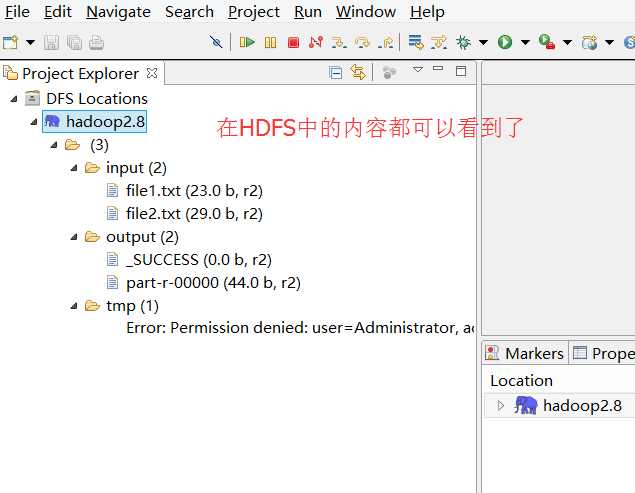This screenshot has width=635, height=493.
Task: Toggle Use Step Filters icon
Action: point(439,42)
